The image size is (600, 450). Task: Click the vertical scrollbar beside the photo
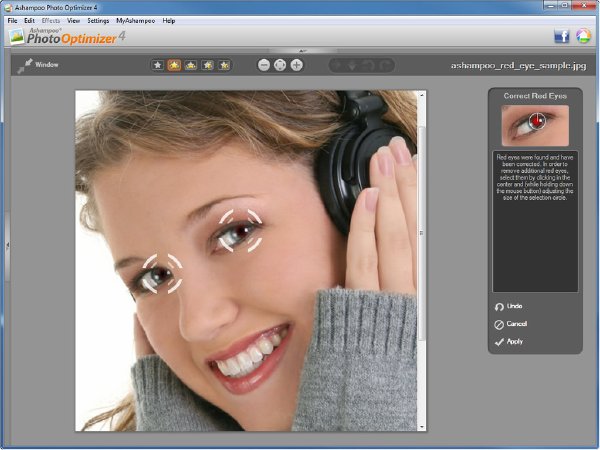422,233
